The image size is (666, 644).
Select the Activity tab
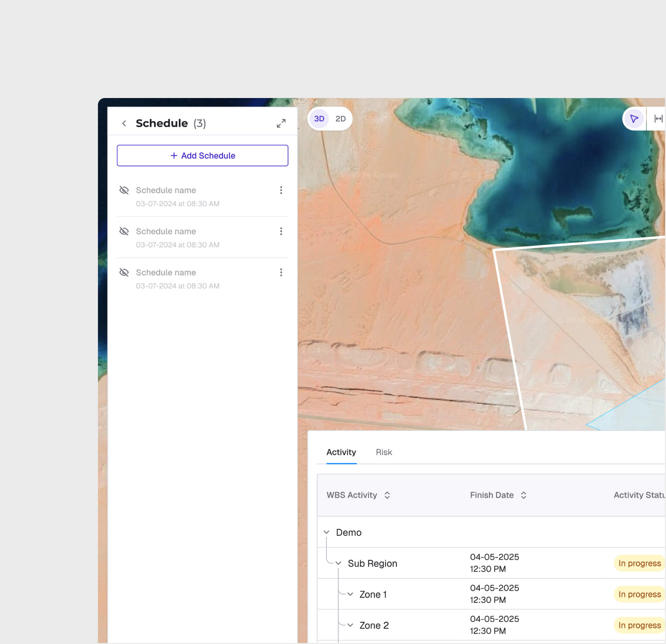click(x=341, y=452)
